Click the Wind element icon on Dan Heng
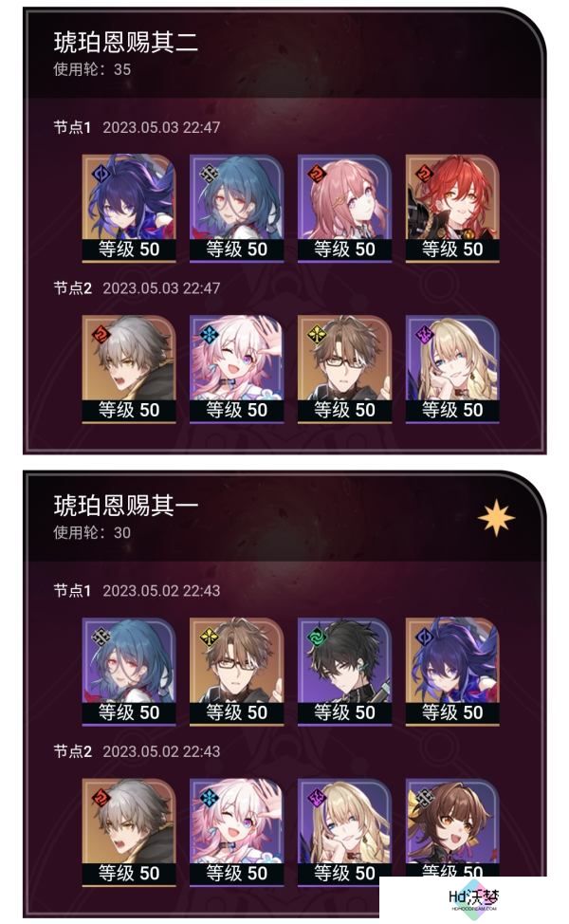 point(317,637)
